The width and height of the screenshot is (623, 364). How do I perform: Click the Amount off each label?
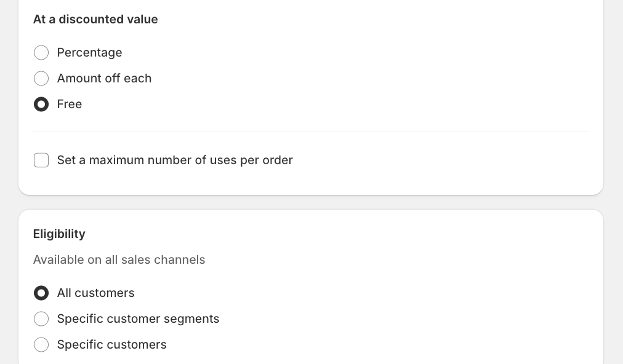[104, 79]
